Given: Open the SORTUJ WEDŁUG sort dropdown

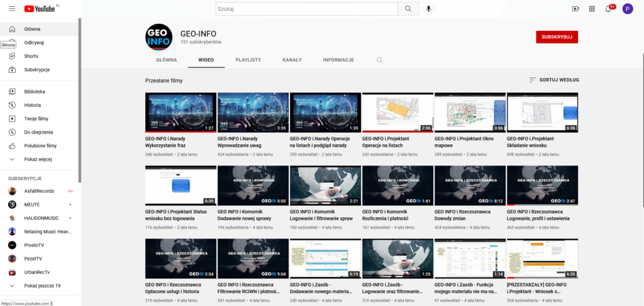Looking at the screenshot, I should [554, 80].
